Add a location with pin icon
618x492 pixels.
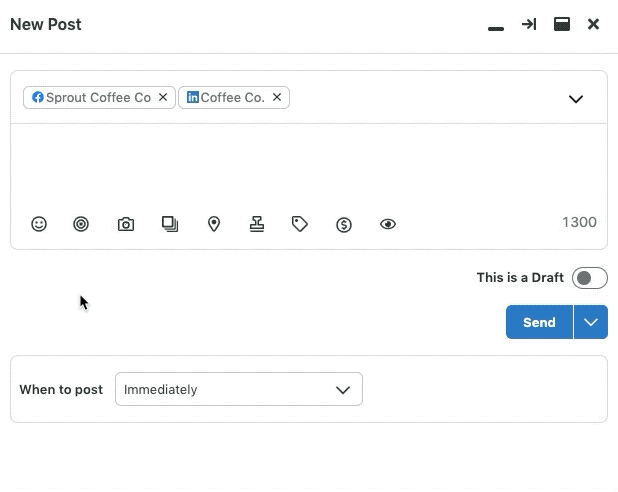point(214,224)
